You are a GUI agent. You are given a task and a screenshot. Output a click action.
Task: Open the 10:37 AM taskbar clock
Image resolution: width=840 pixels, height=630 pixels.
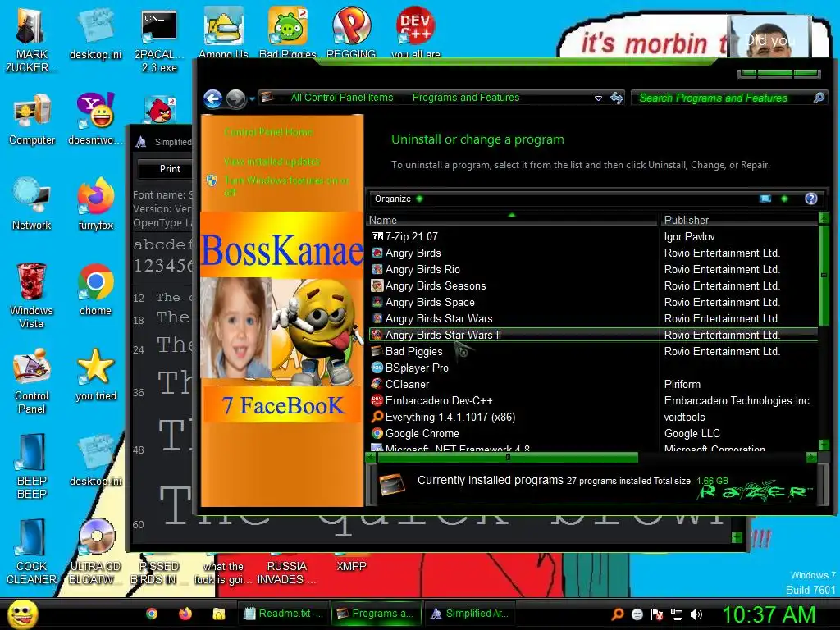(768, 614)
